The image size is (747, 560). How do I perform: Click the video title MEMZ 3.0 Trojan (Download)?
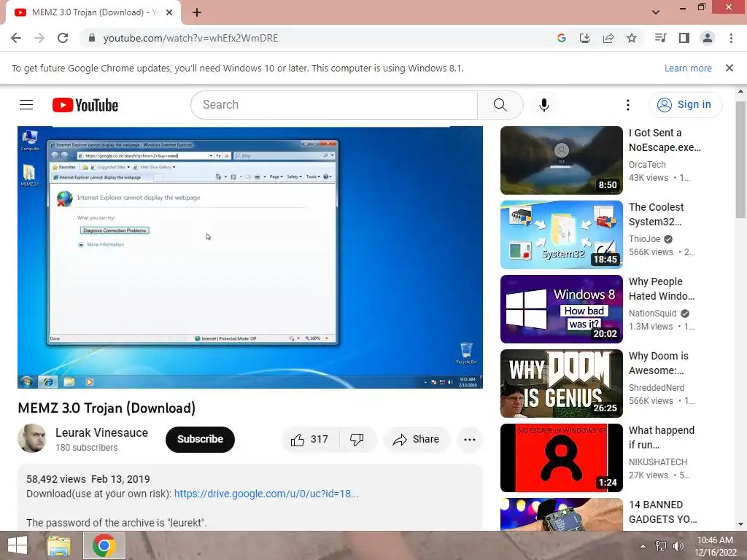[x=107, y=408]
